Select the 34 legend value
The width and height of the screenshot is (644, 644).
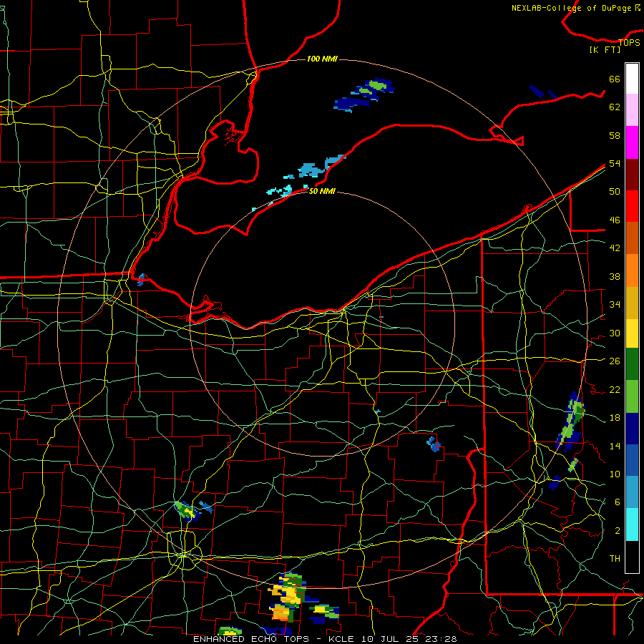(x=615, y=305)
